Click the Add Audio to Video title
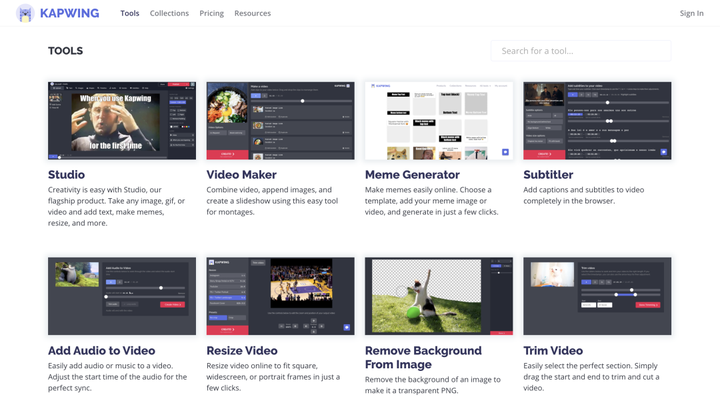The image size is (720, 399). (101, 350)
